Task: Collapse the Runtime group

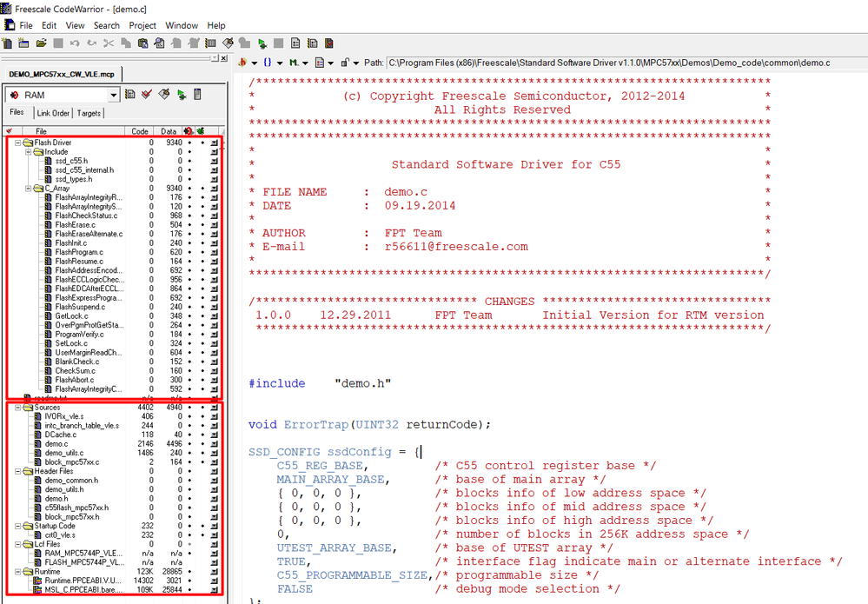Action: tap(17, 571)
